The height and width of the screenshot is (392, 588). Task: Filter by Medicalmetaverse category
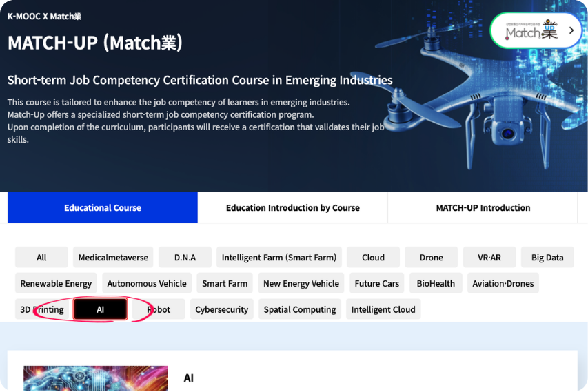click(113, 258)
